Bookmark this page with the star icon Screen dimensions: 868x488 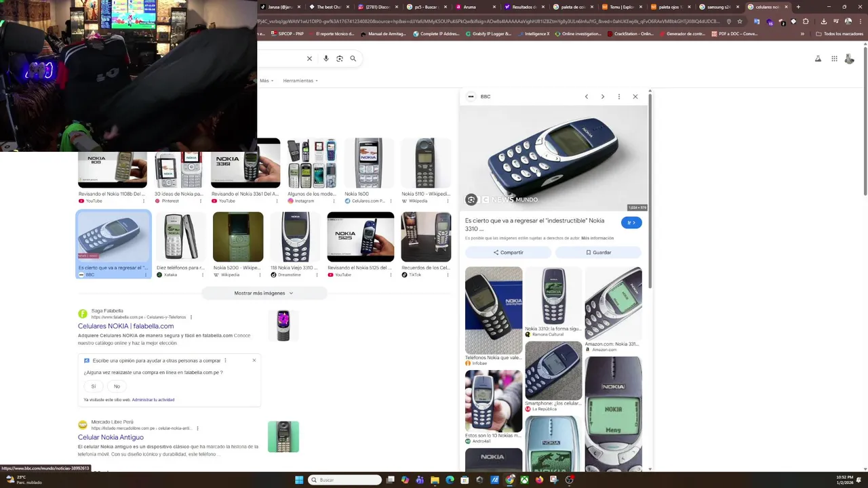click(x=740, y=21)
